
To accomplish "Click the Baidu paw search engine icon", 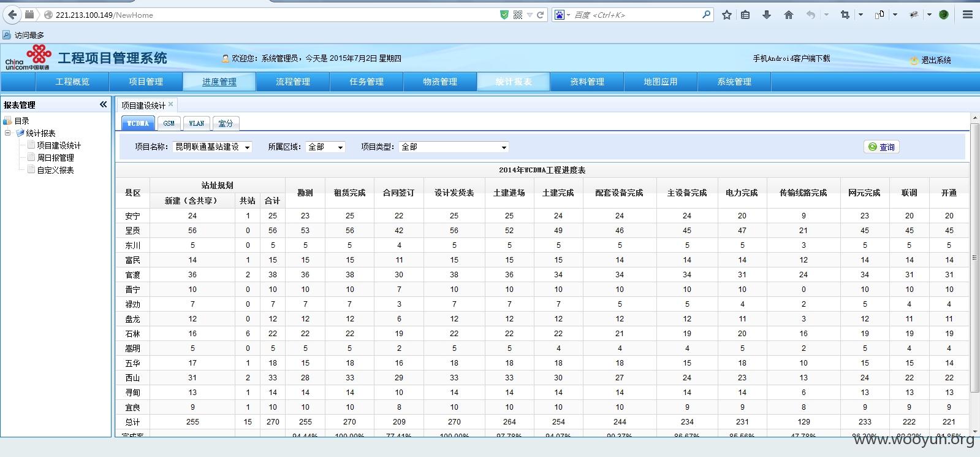I will coord(560,15).
